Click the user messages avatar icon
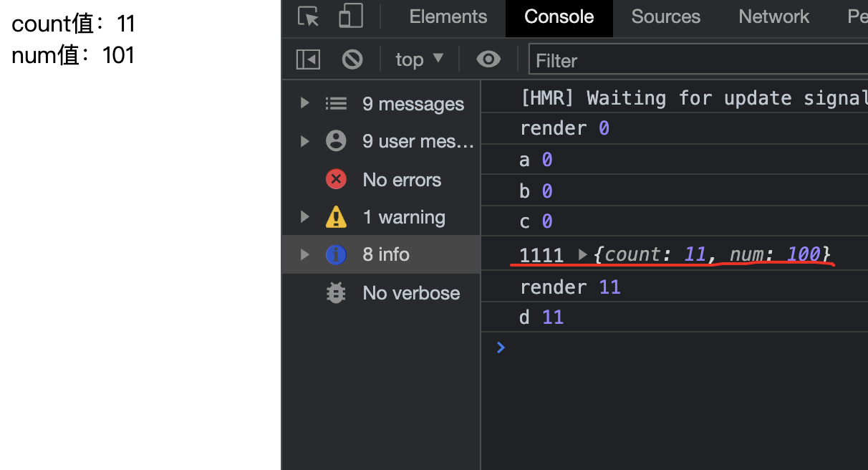 point(336,141)
